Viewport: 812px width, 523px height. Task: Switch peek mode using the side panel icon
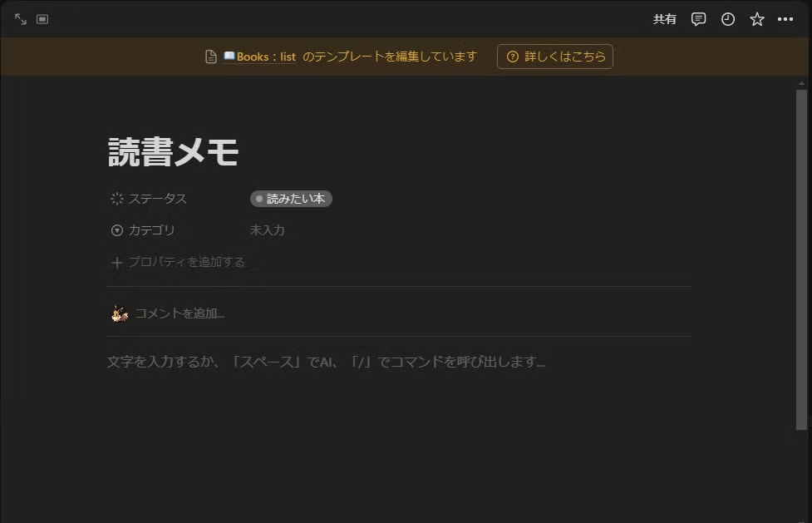pos(42,19)
